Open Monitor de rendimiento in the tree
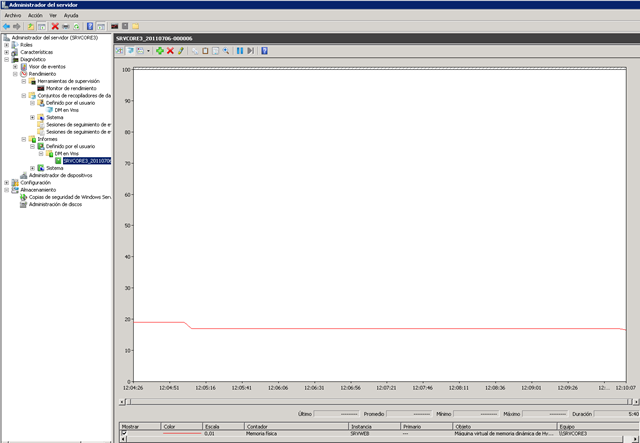Screen dimensions: 640x443 coord(71,88)
